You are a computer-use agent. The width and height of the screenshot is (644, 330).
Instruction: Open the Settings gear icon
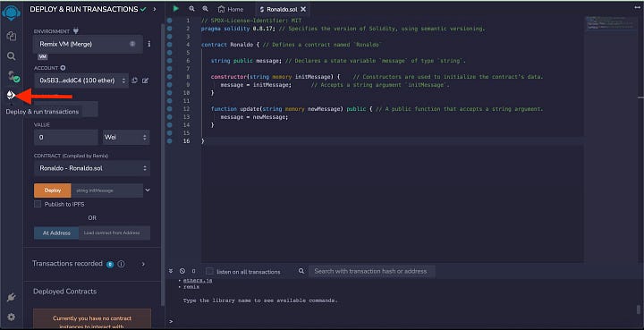coord(11,317)
